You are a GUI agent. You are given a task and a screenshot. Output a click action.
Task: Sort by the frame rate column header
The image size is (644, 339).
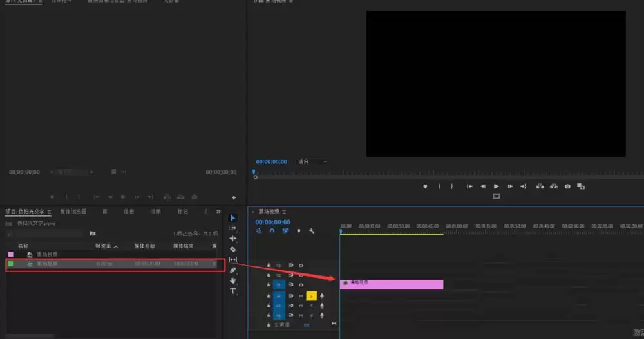pyautogui.click(x=104, y=246)
